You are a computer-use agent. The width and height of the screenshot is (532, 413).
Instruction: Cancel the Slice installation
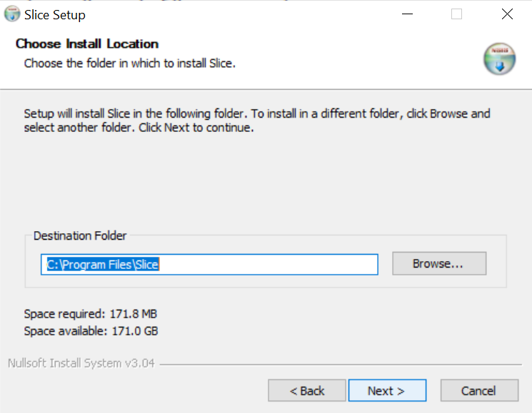click(x=478, y=391)
